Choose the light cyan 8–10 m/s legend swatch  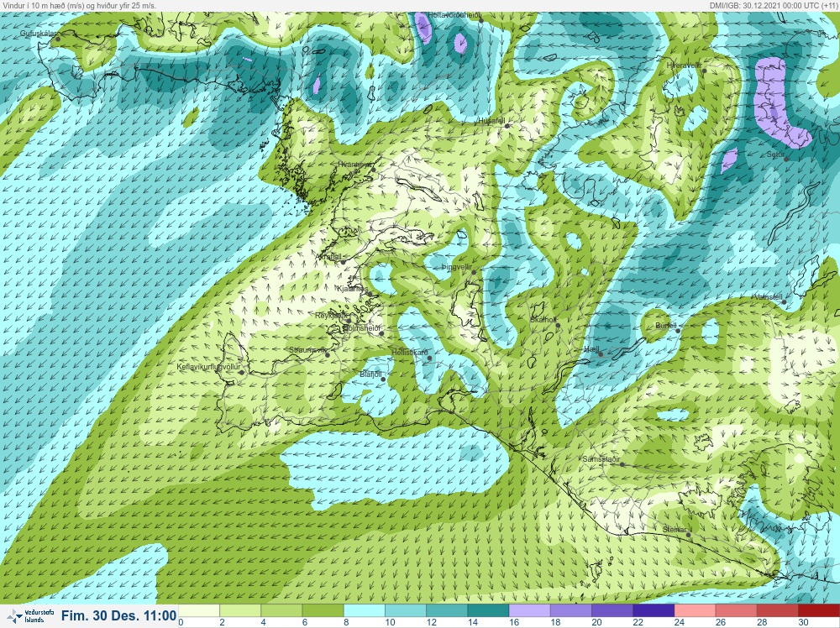(364, 611)
